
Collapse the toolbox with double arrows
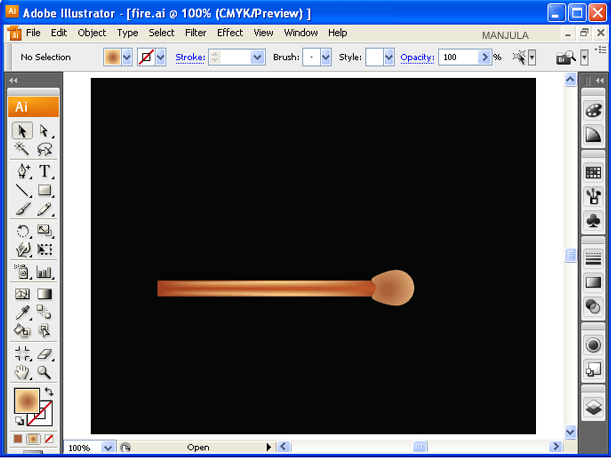click(x=13, y=80)
